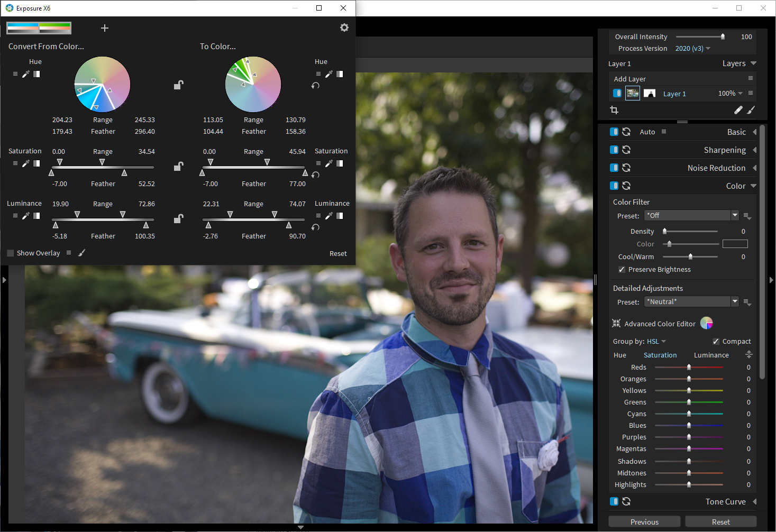776x532 pixels.
Task: Click the plus icon to add color conversion
Action: click(105, 28)
